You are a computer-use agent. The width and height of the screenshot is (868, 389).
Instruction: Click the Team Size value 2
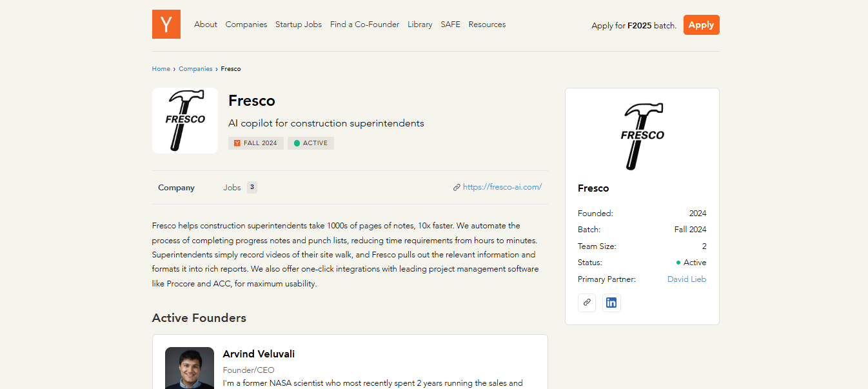tap(704, 246)
